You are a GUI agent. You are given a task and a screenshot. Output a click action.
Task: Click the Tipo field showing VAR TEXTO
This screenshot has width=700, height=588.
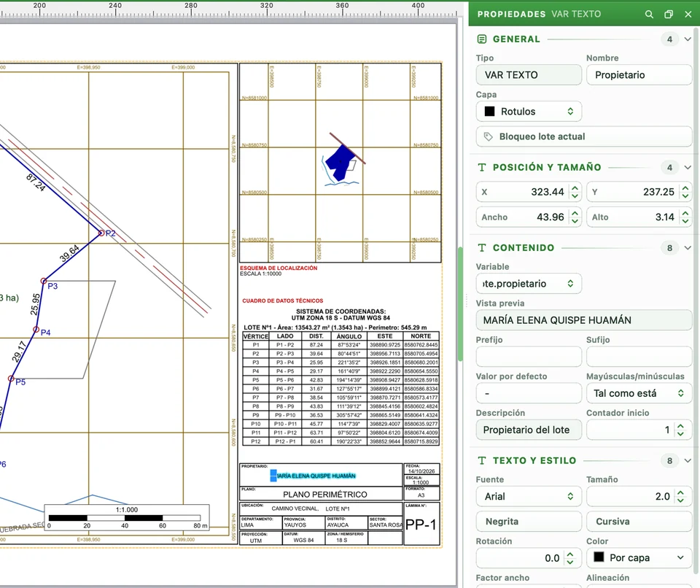[x=529, y=75]
